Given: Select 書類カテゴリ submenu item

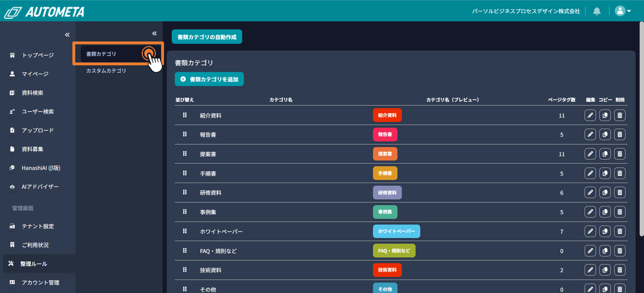Looking at the screenshot, I should 121,54.
